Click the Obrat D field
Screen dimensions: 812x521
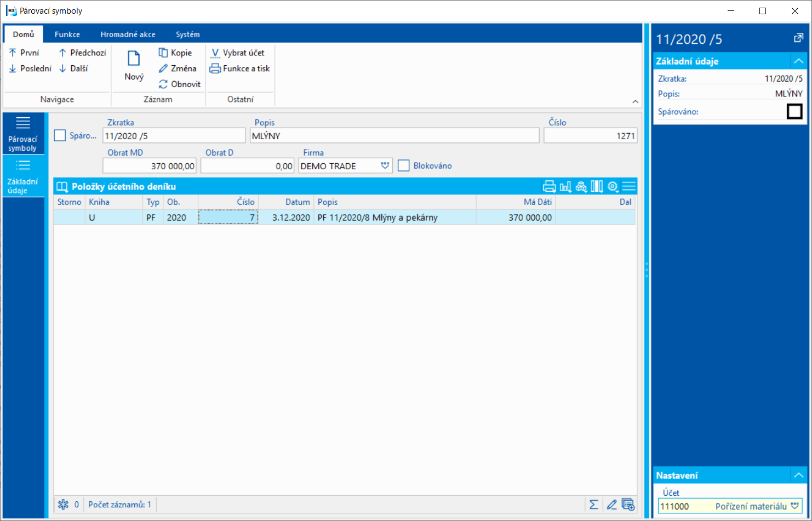click(x=248, y=166)
